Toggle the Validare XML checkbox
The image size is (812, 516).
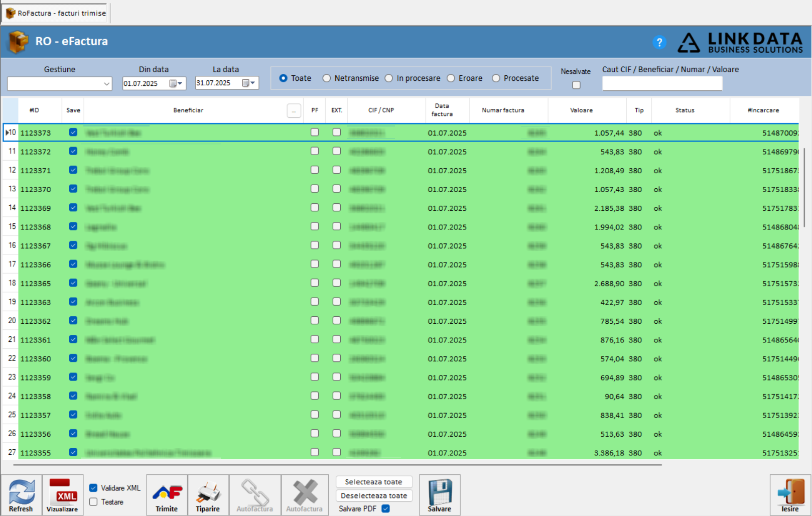[93, 488]
